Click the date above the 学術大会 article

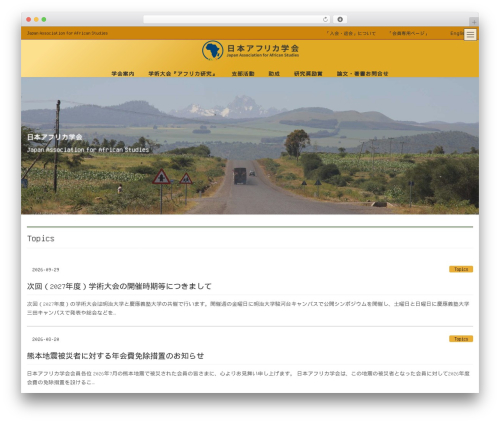click(46, 270)
